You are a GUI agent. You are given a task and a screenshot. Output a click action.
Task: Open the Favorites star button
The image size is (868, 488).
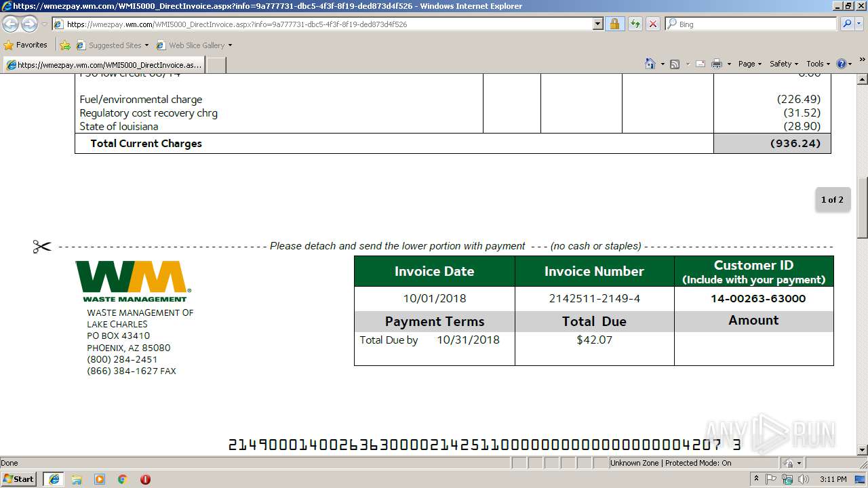tap(26, 45)
